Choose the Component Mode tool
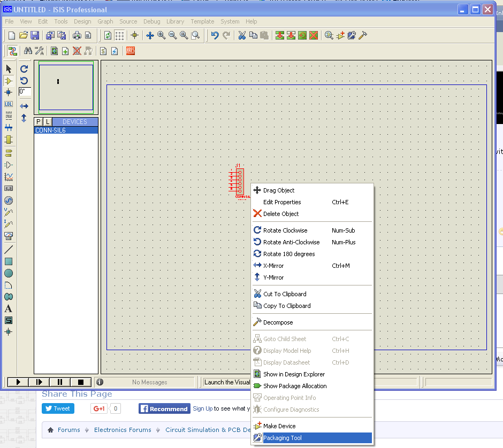The width and height of the screenshot is (503, 448). 9,81
